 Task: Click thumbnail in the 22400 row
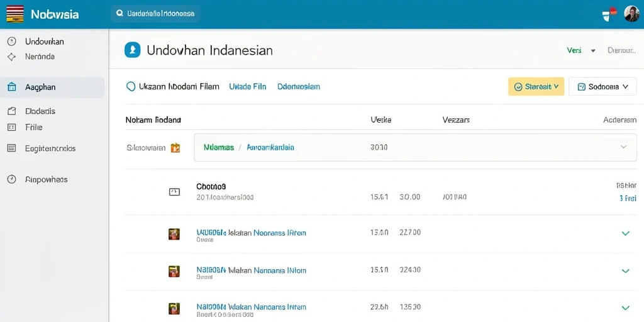(x=174, y=271)
